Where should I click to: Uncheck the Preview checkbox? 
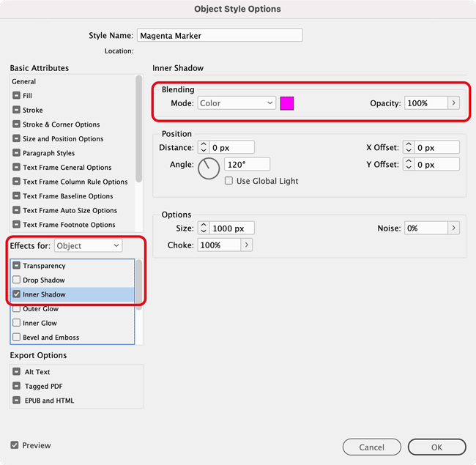(14, 445)
